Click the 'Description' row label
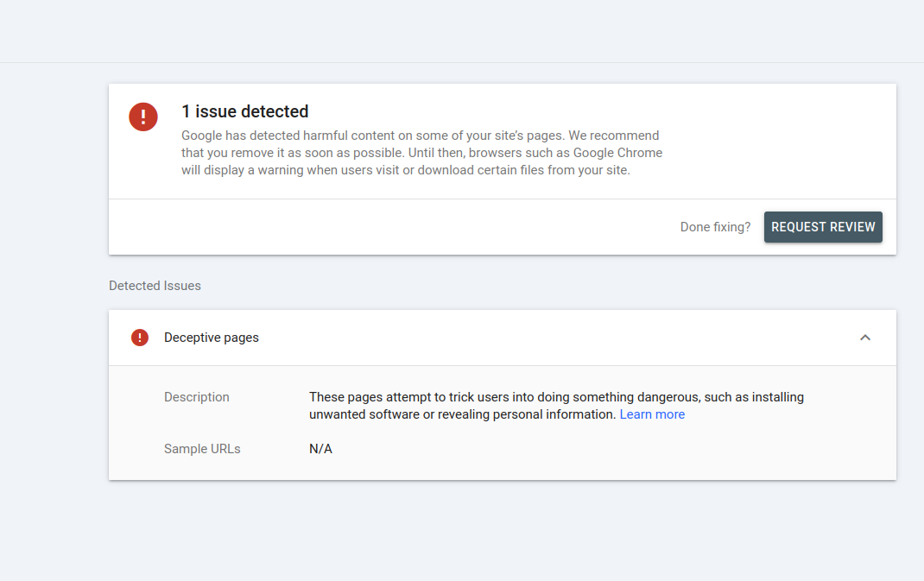The image size is (924, 581). coord(196,397)
